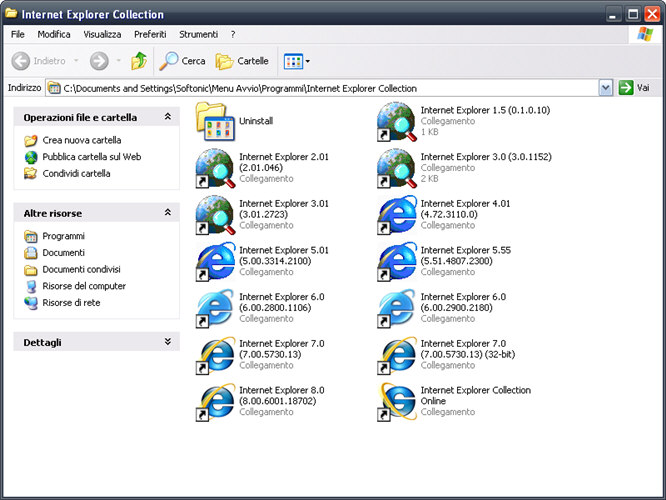Select Internet Explorer 3.01 (3.01.2723) icon
This screenshot has width=666, height=500.
pyautogui.click(x=215, y=215)
